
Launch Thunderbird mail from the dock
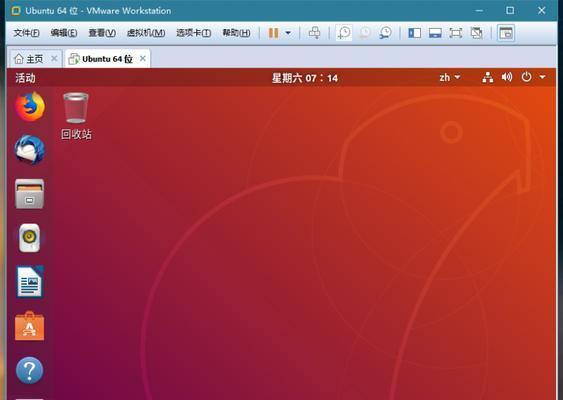click(x=30, y=150)
